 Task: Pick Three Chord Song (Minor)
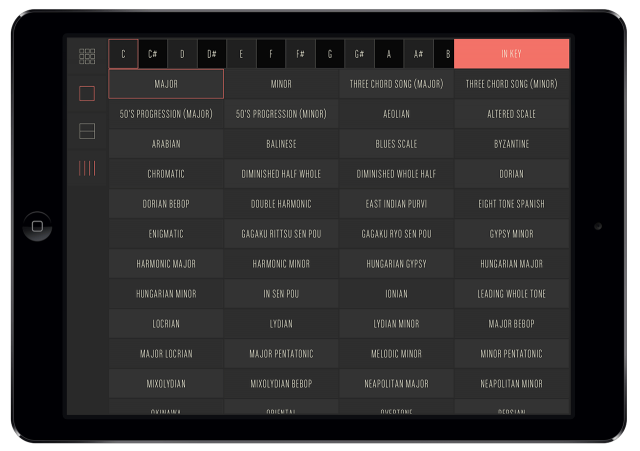(511, 84)
